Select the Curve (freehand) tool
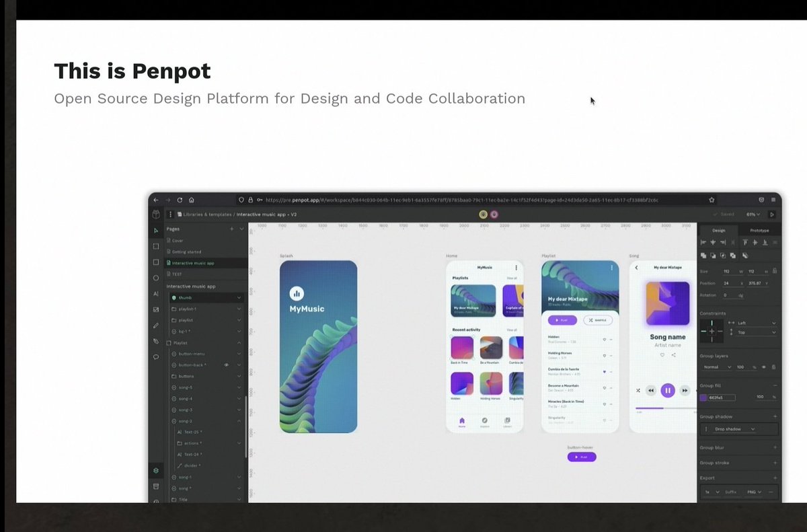Screen dimensions: 807x532 coord(156,326)
